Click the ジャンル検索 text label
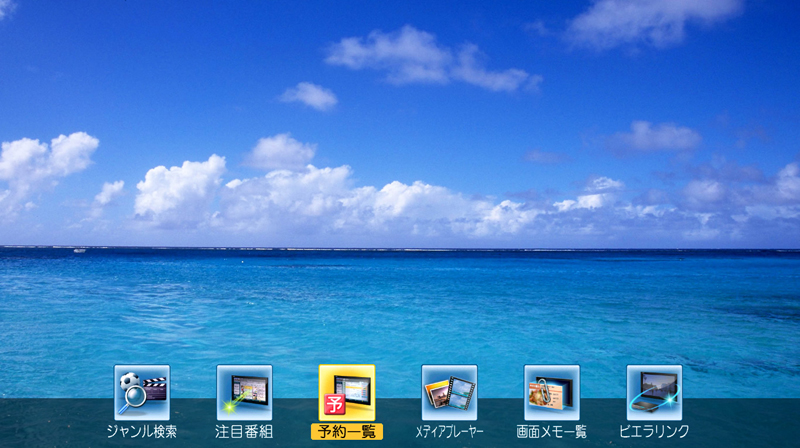Viewport: 800px width, 448px height. point(142,432)
